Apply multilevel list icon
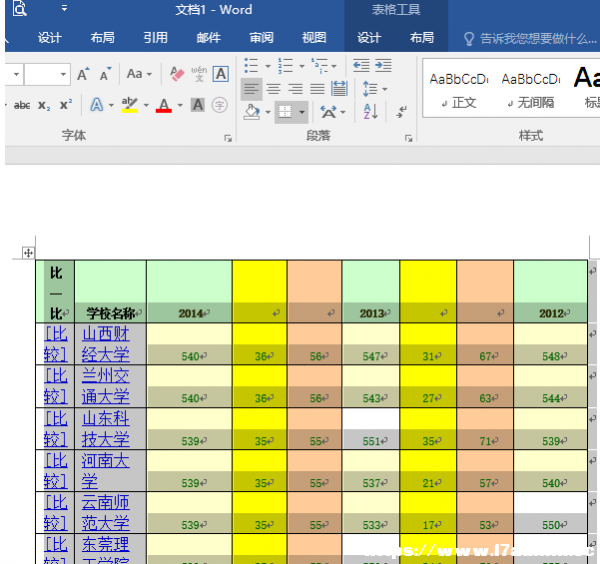This screenshot has width=600, height=564. pos(320,65)
